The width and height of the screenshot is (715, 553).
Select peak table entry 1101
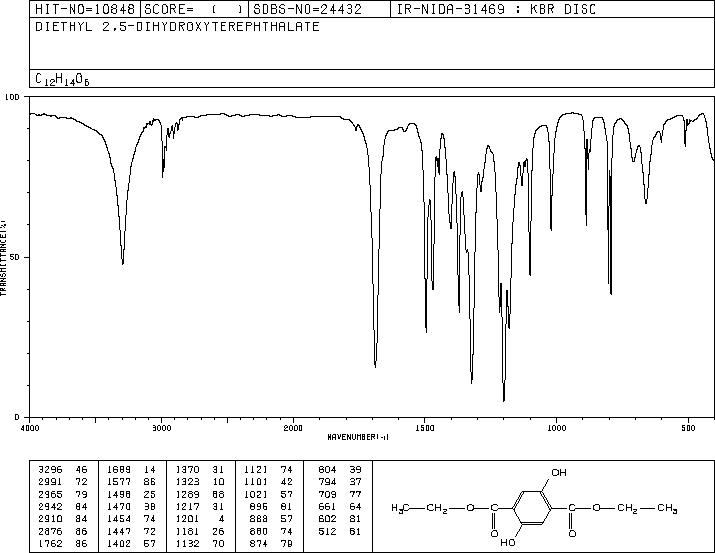256,482
